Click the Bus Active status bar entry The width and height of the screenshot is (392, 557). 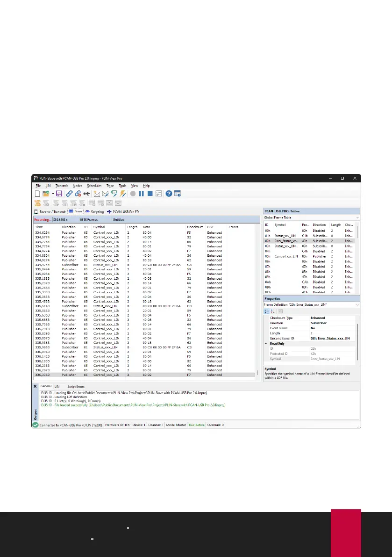pyautogui.click(x=197, y=425)
